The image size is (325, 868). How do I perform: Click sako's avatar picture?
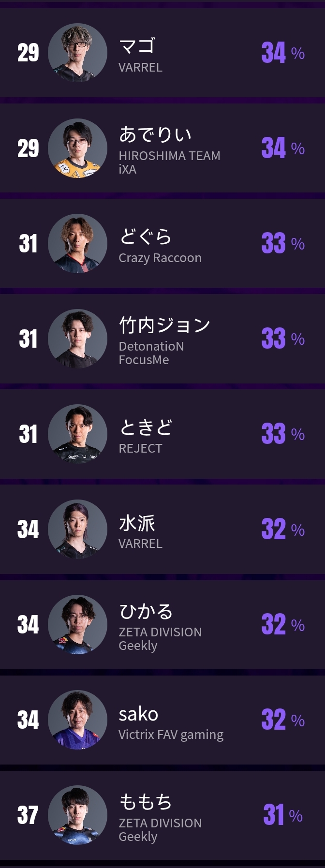pos(77,720)
